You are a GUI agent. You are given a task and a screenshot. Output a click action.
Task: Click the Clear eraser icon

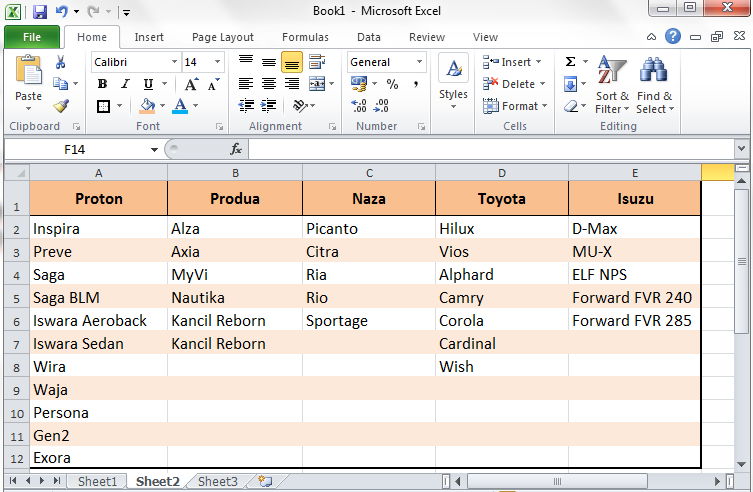571,106
